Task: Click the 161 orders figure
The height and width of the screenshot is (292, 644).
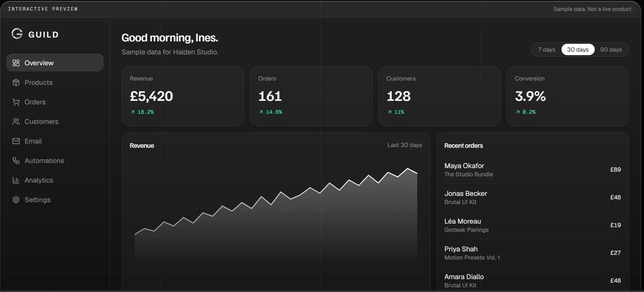Action: (x=270, y=96)
